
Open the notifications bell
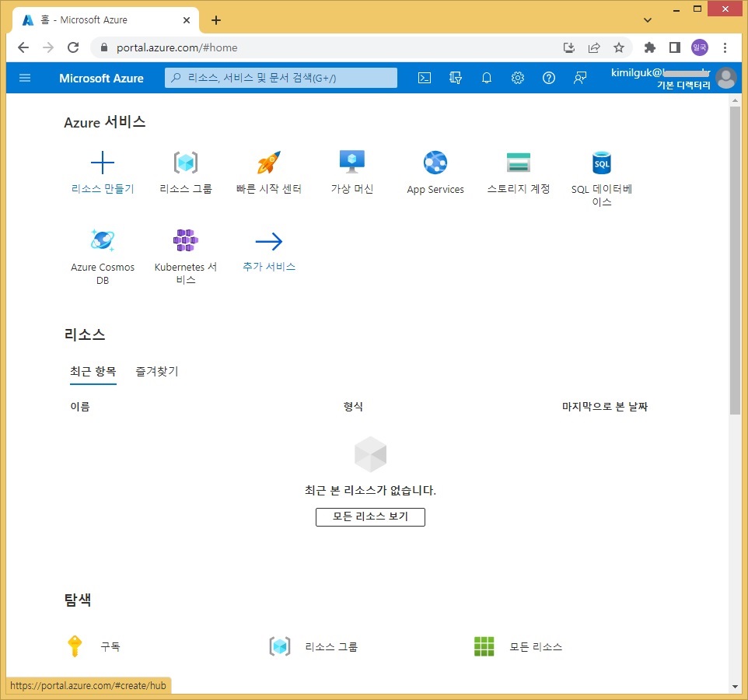[487, 78]
